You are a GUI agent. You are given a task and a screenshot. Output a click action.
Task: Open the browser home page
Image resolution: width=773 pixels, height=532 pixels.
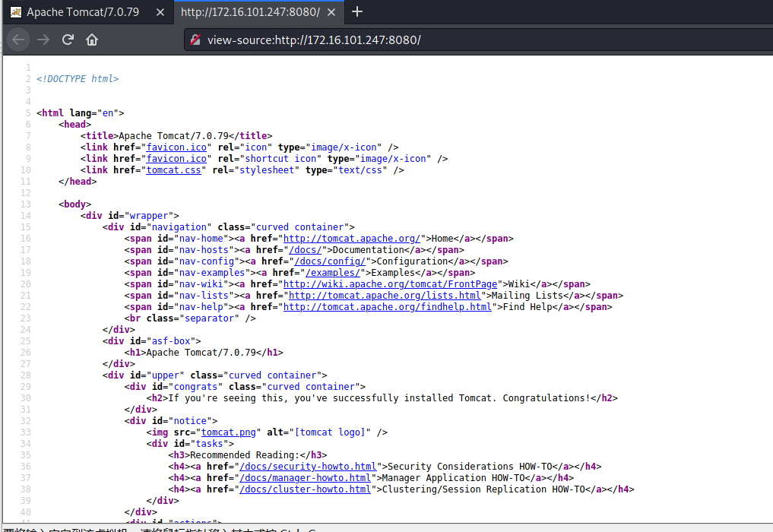coord(92,40)
